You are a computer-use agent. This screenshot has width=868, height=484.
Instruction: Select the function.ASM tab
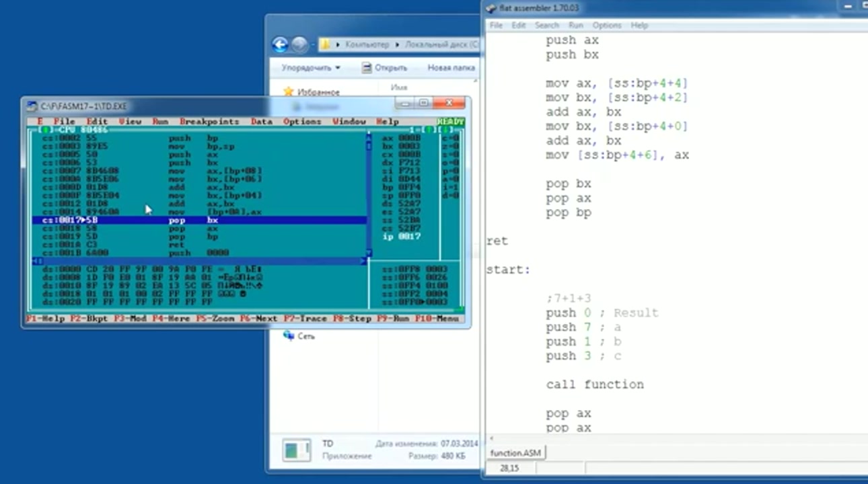coord(515,453)
